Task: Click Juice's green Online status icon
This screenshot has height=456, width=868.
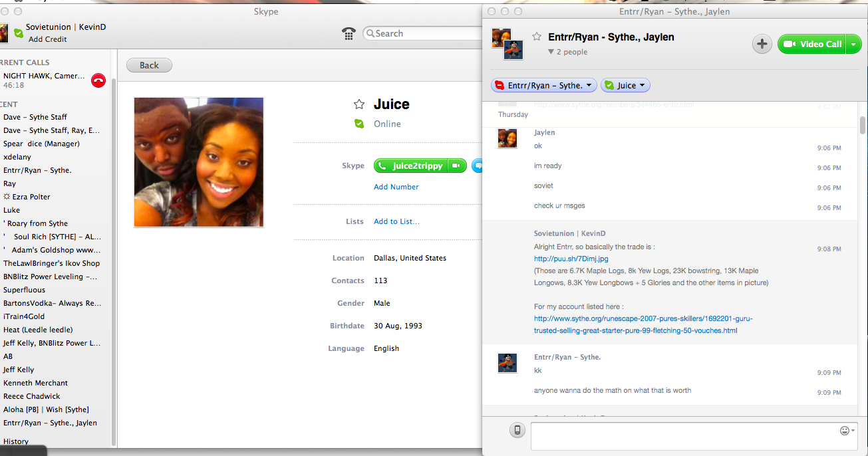Action: pos(359,124)
